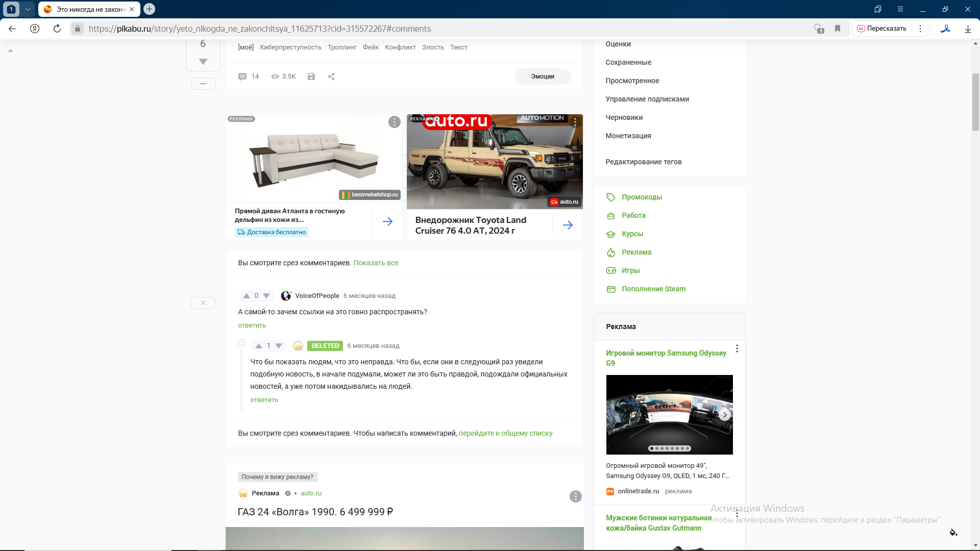
Task: Click Показать все comments link
Action: click(x=376, y=263)
